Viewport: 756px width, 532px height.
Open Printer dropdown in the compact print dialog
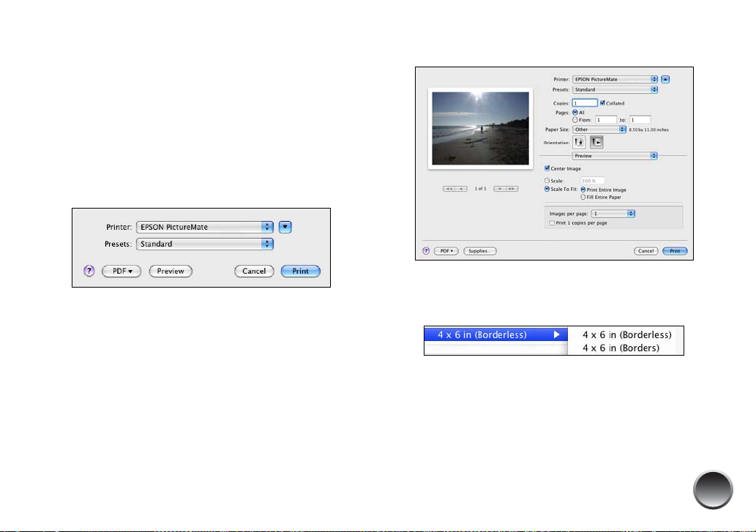205,227
